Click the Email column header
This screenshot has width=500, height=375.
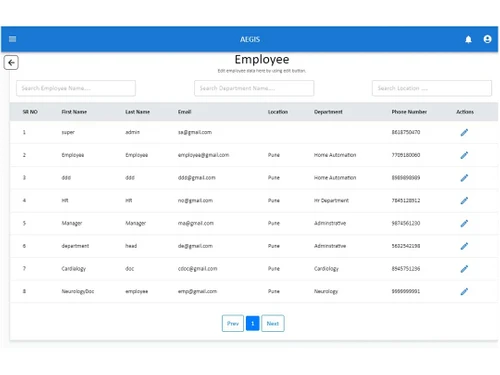point(184,112)
